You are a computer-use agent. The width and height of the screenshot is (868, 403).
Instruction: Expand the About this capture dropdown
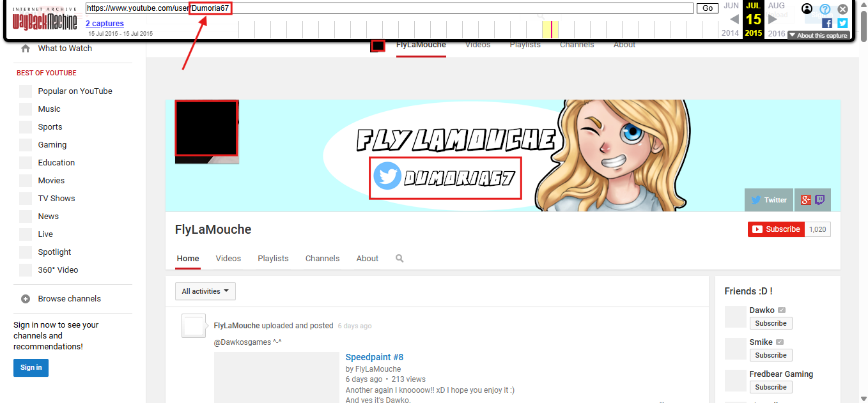tap(819, 36)
